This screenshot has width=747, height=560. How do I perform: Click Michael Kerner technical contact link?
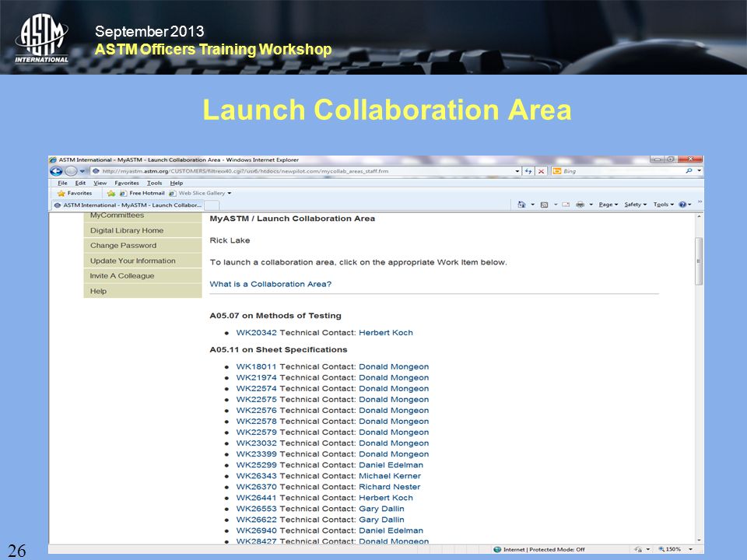(x=390, y=476)
